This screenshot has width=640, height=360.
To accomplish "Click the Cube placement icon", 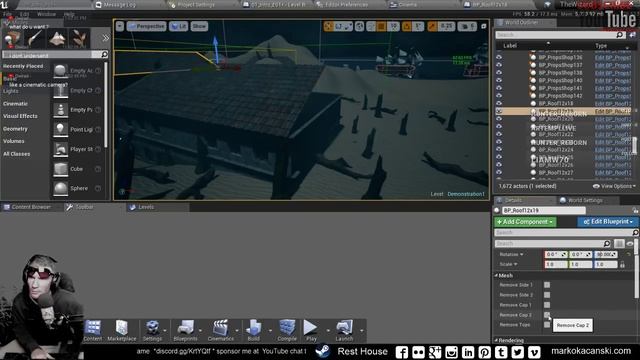I will pyautogui.click(x=60, y=169).
